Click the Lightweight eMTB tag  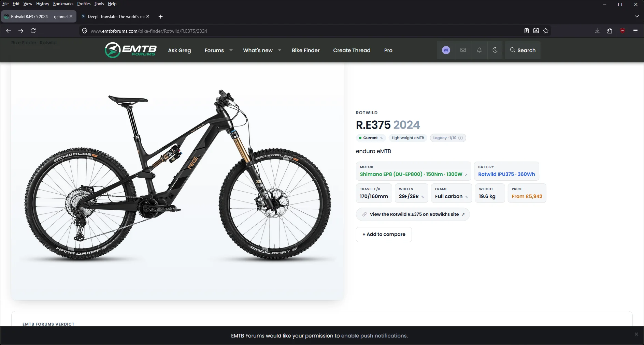pyautogui.click(x=408, y=138)
